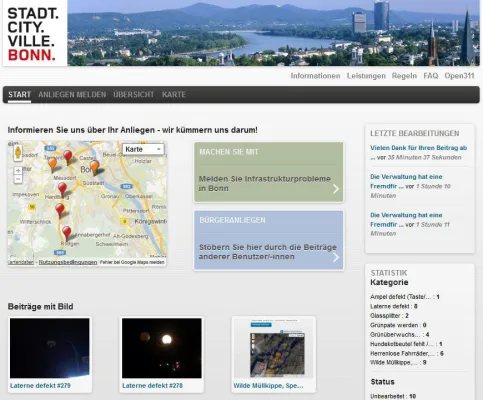Image resolution: width=483 pixels, height=400 pixels.
Task: Open thumbnail image of Laterne defekt #278
Action: (x=162, y=348)
